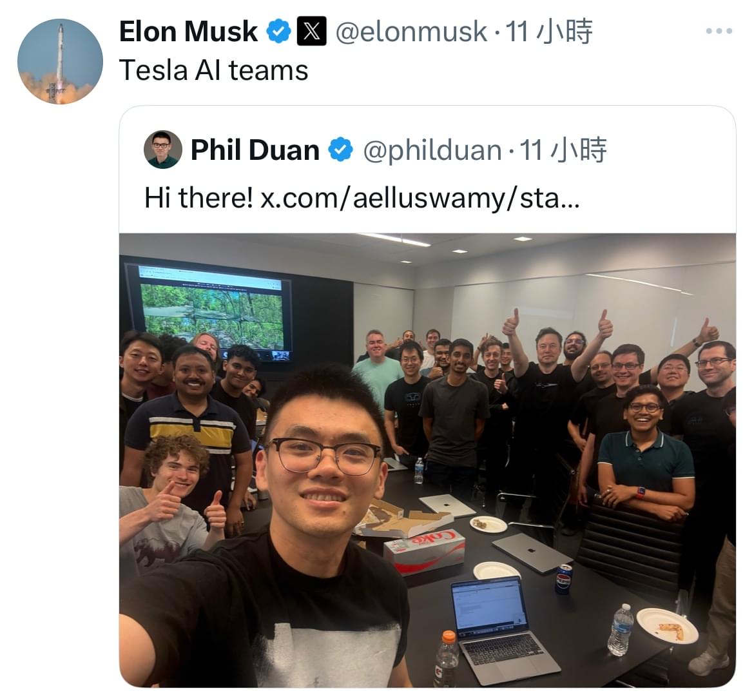This screenshot has width=754, height=700.
Task: Click the Coke box in photo
Action: click(424, 551)
